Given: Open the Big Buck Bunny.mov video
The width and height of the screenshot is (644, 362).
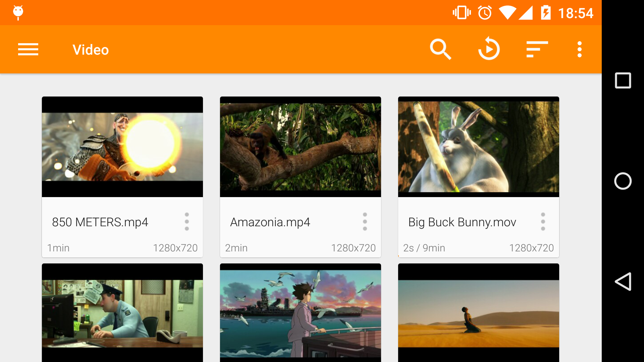Looking at the screenshot, I should tap(478, 146).
